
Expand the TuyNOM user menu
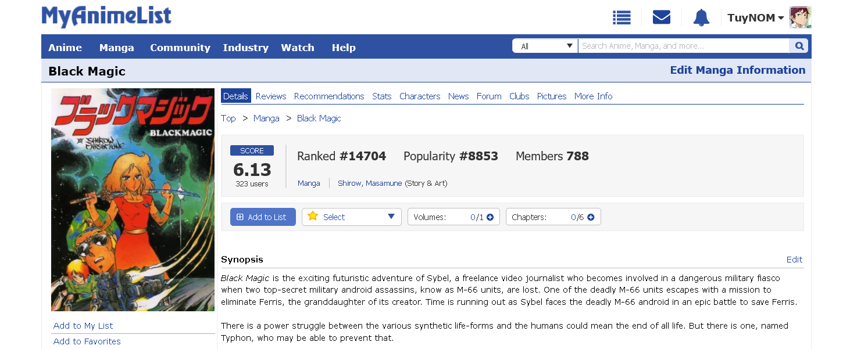tap(756, 18)
